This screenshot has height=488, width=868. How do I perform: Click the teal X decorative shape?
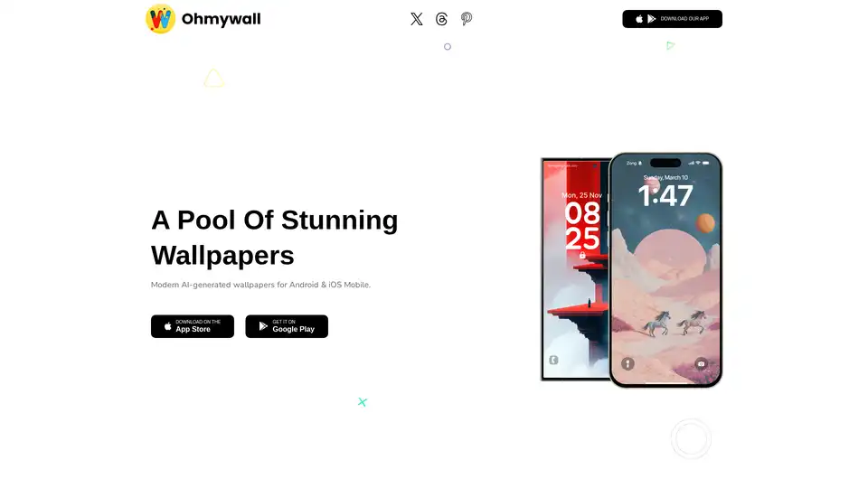[x=362, y=401]
